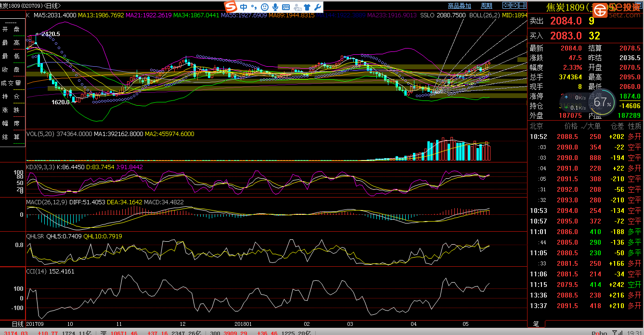644x335 pixels.
Task: Select the 13:37 trade row 2091.5
Action: pos(586,306)
